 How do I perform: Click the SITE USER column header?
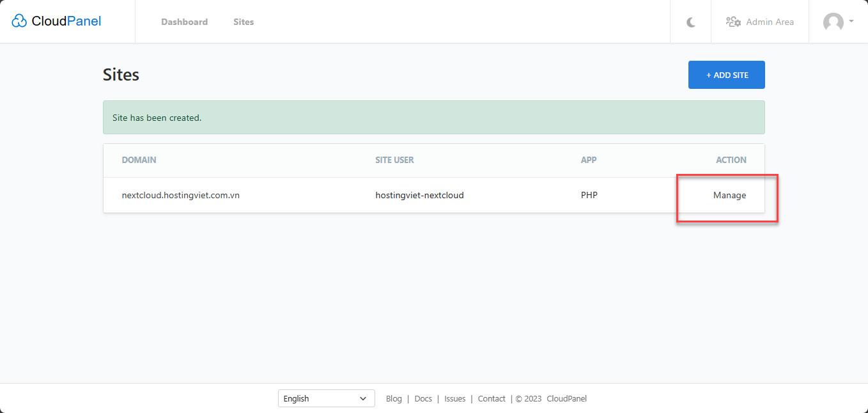point(394,160)
